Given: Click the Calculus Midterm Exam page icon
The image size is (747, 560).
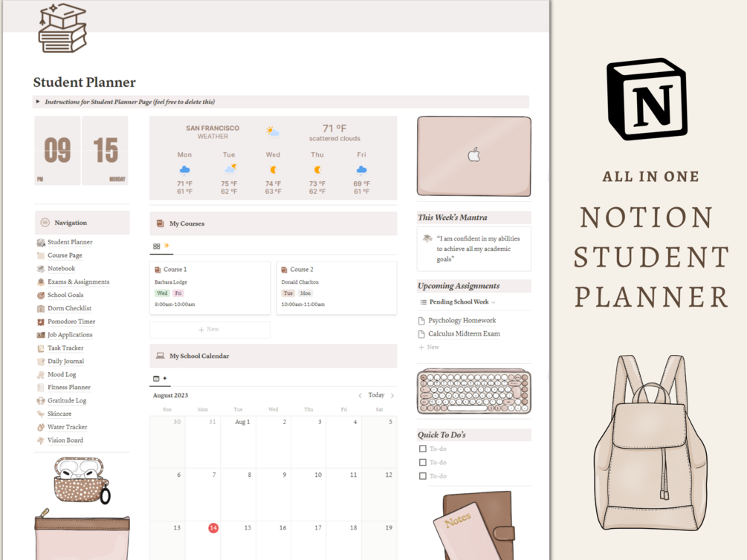Looking at the screenshot, I should click(x=421, y=333).
